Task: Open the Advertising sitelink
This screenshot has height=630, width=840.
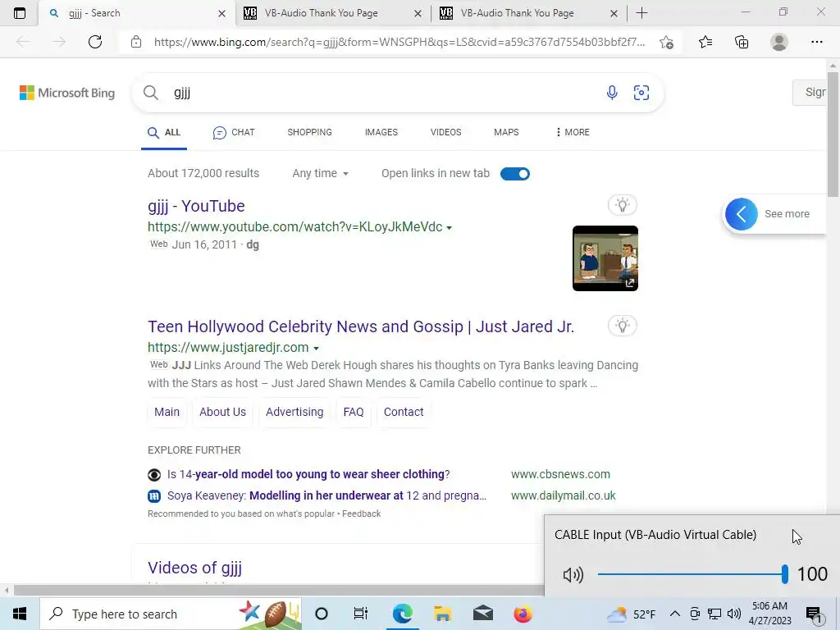Action: click(x=294, y=412)
